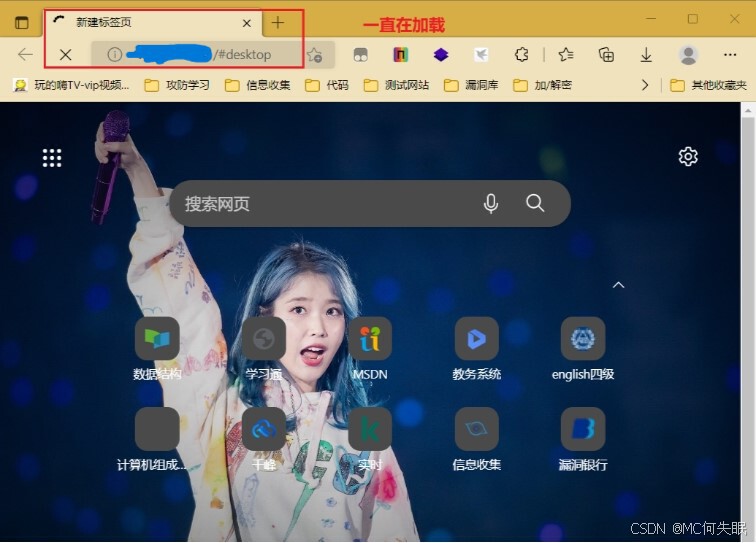Open the 加/解密 bookmark folder
Screen dimensions: 756x543
click(542, 85)
